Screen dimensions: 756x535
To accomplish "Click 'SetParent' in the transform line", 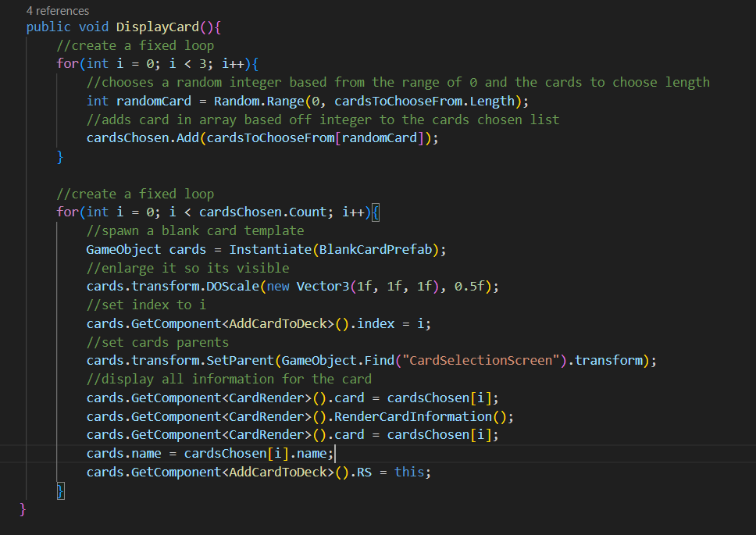I will click(x=240, y=361).
